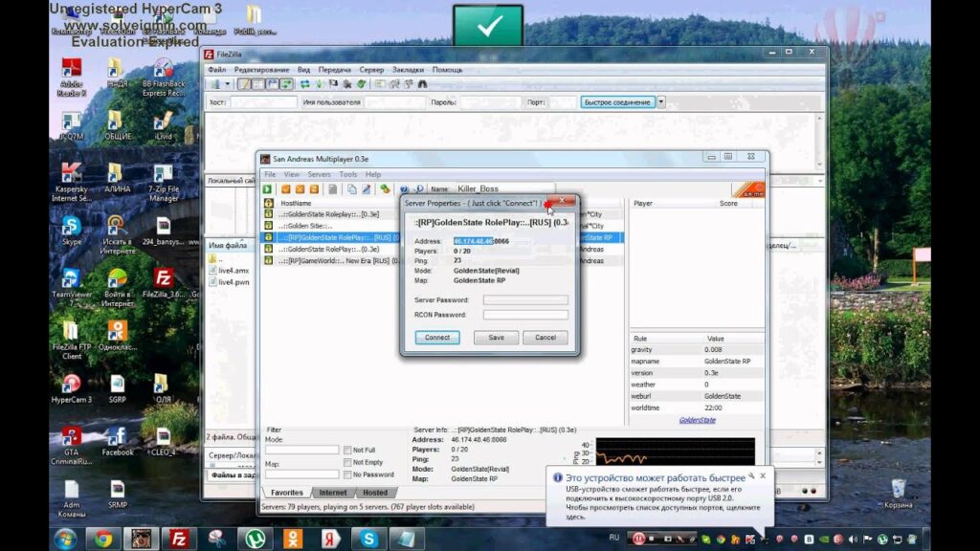This screenshot has height=551, width=980.
Task: Open Корзина recycle bin icon
Action: (x=898, y=494)
